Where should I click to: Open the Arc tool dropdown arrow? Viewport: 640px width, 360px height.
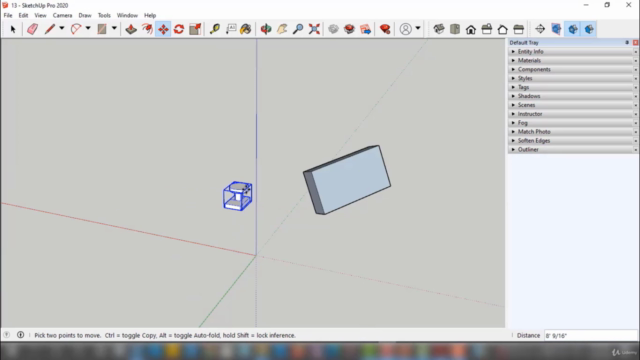pyautogui.click(x=88, y=29)
